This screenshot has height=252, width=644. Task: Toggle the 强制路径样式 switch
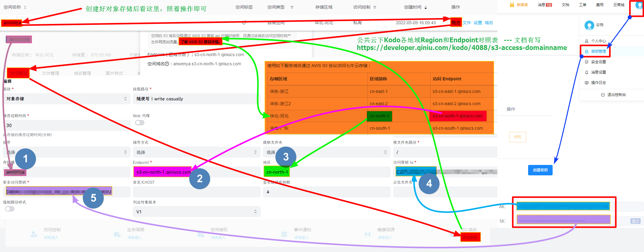coord(10,209)
